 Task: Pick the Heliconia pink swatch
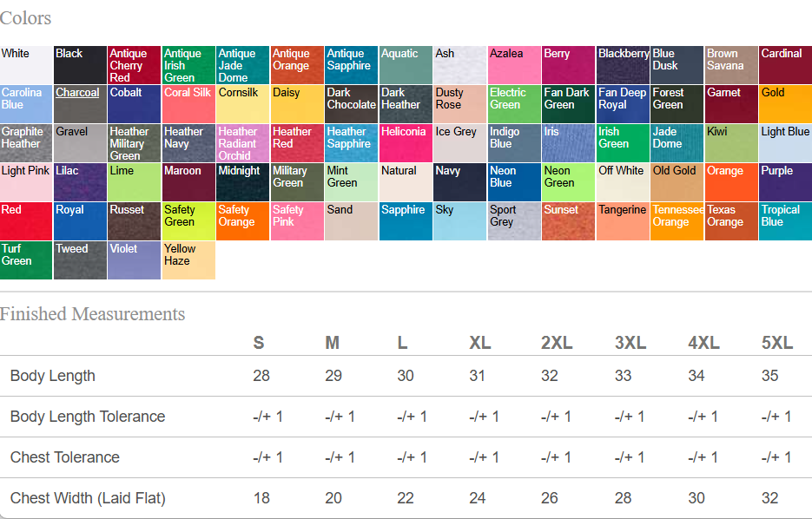pyautogui.click(x=406, y=143)
